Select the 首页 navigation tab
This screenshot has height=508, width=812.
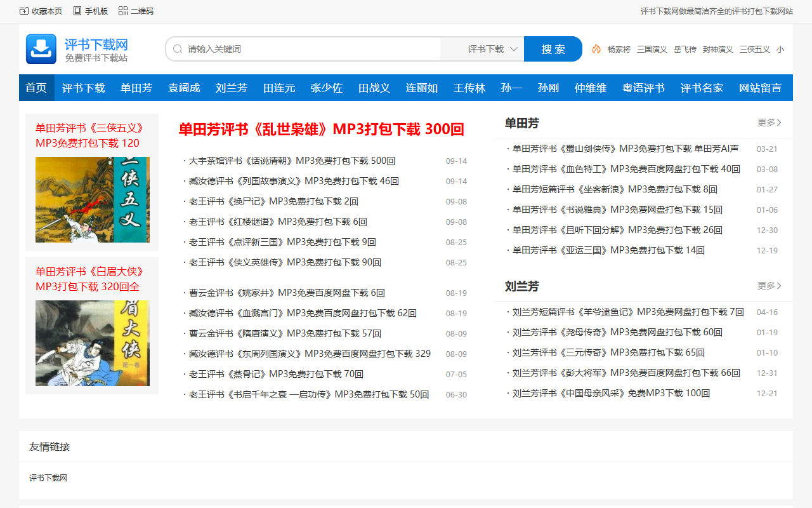pyautogui.click(x=36, y=88)
